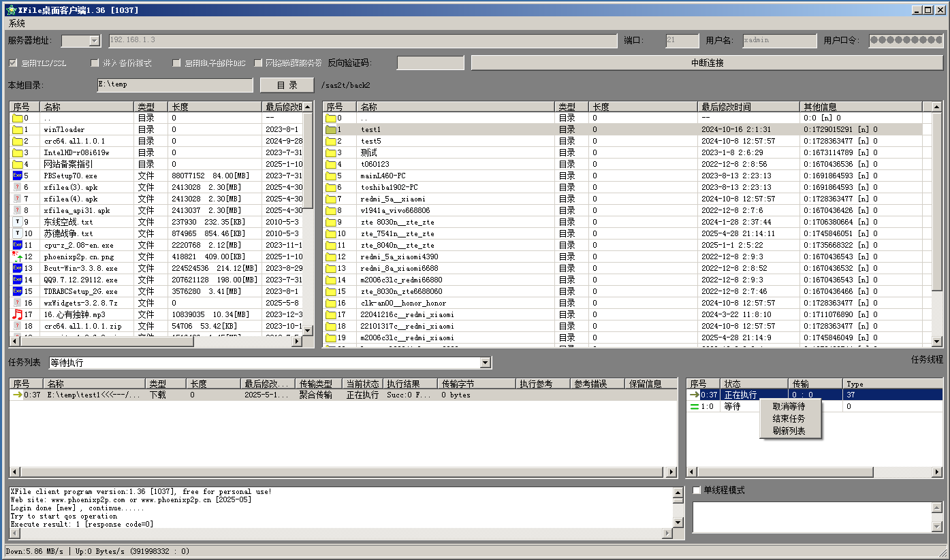The width and height of the screenshot is (950, 560).
Task: Toggle the 启用TLS/SSL checkbox
Action: [x=13, y=63]
